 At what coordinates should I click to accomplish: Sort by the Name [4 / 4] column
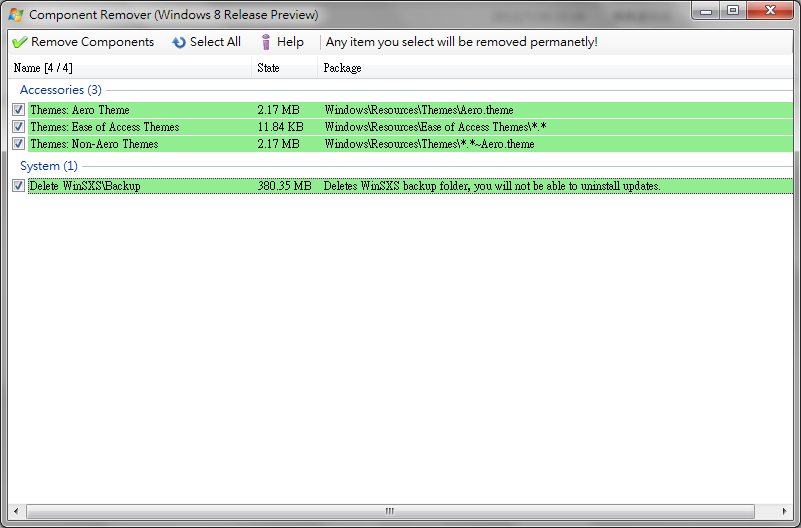pos(130,68)
